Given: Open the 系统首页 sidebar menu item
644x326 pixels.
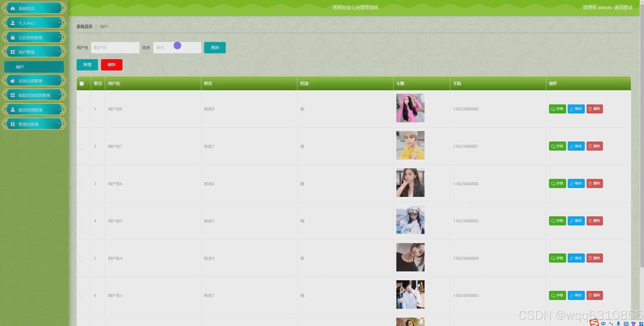Looking at the screenshot, I should coord(34,8).
